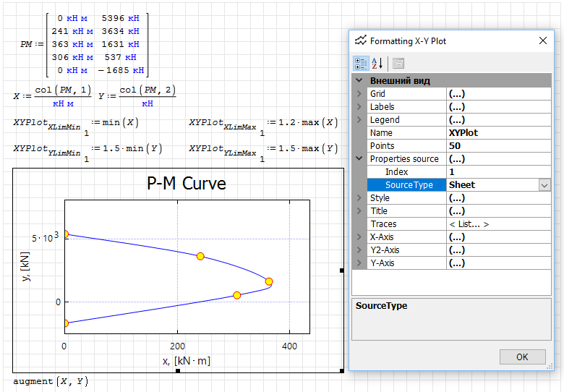Switch to categorized property view
564x392 pixels.
(360, 63)
